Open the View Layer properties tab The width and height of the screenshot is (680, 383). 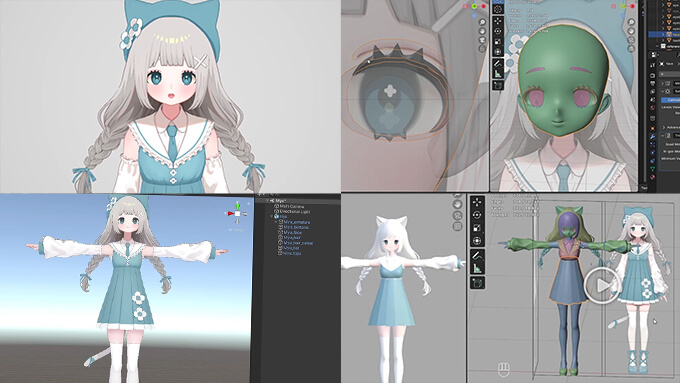click(652, 92)
